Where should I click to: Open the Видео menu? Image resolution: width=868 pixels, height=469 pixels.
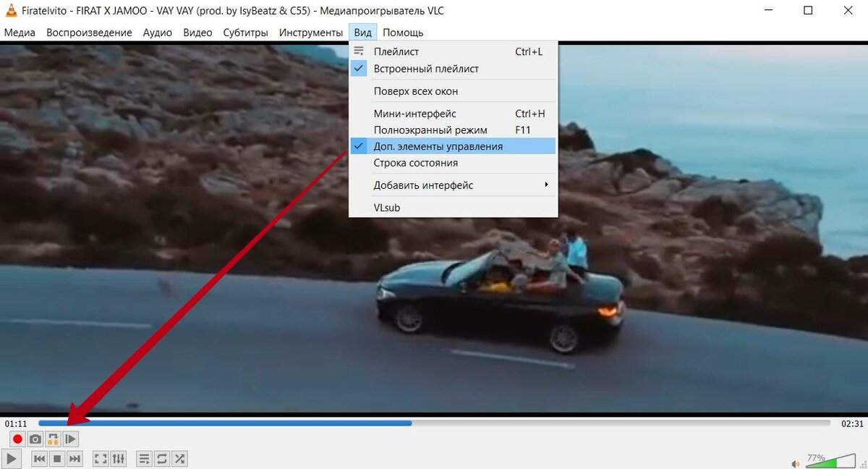197,33
